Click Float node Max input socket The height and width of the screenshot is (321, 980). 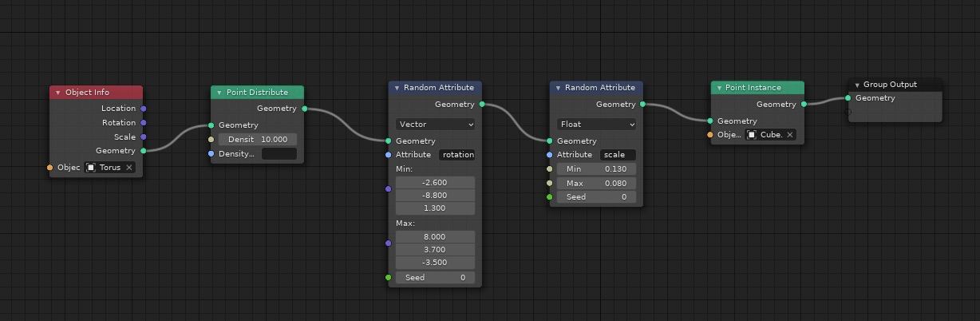coord(550,184)
